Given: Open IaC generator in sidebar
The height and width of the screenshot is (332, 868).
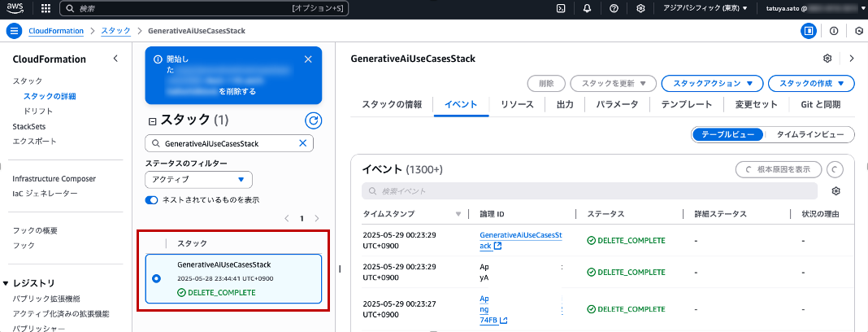Looking at the screenshot, I should coord(45,194).
